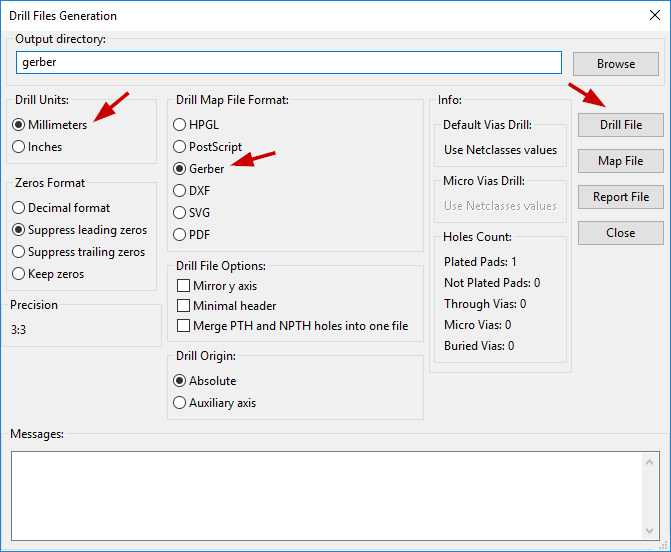Viewport: 671px width, 552px height.
Task: Select Absolute drill origin
Action: click(205, 380)
